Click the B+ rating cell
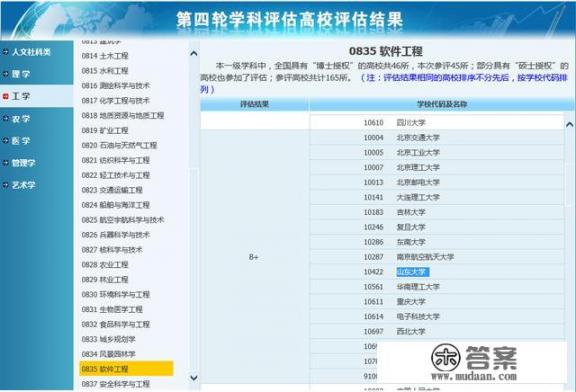This screenshot has height=392, width=576. (x=253, y=257)
